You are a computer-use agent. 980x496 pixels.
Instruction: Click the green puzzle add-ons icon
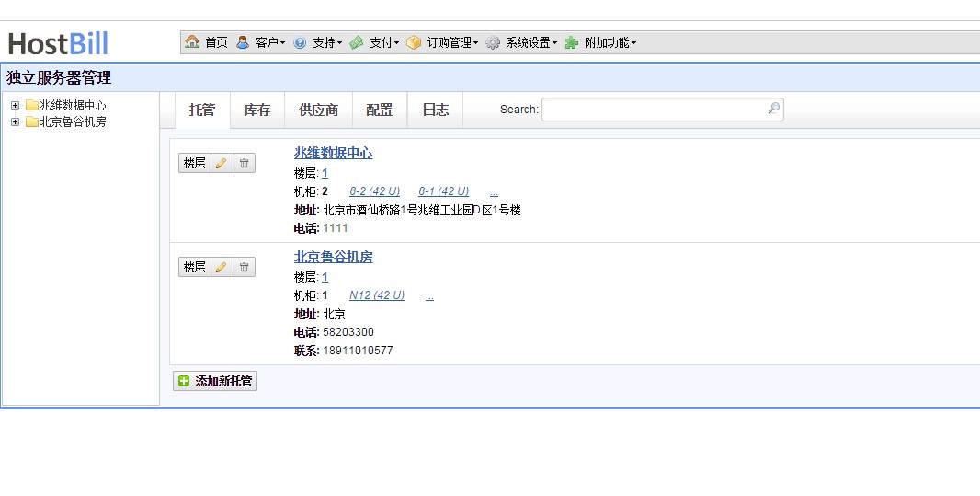click(571, 42)
